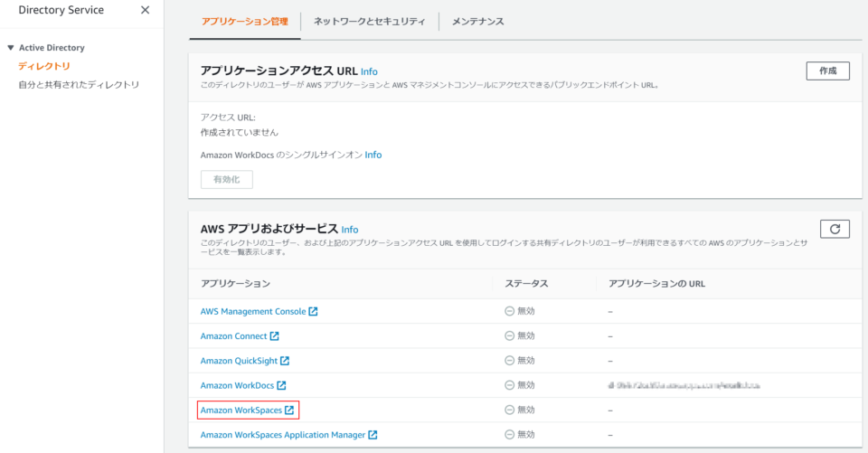Click the 有効化 button

pos(227,179)
